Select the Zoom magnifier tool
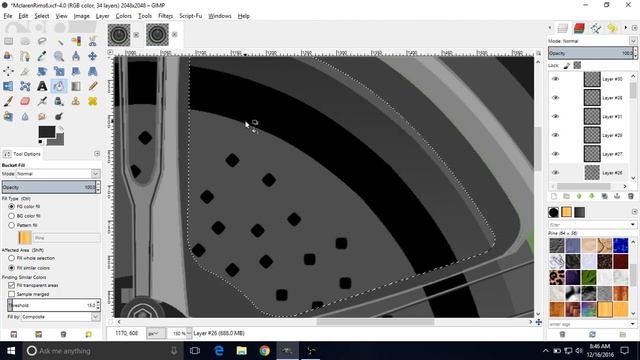 point(59,56)
